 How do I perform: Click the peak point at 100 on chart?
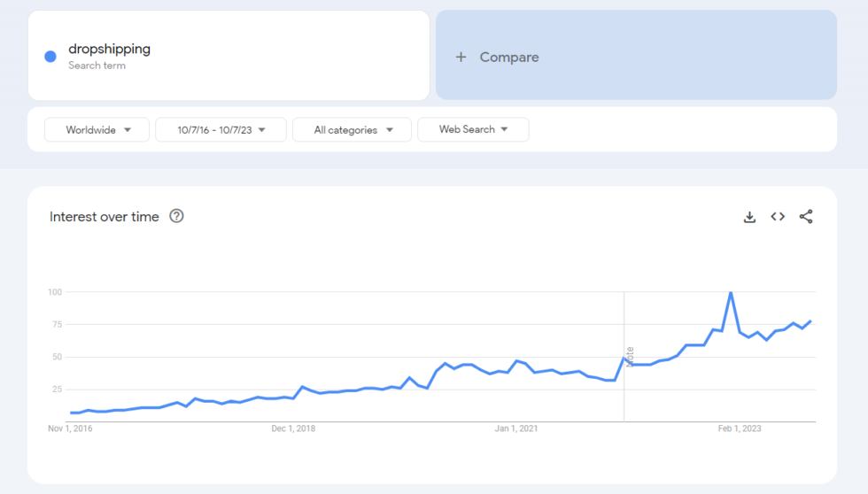tap(732, 292)
